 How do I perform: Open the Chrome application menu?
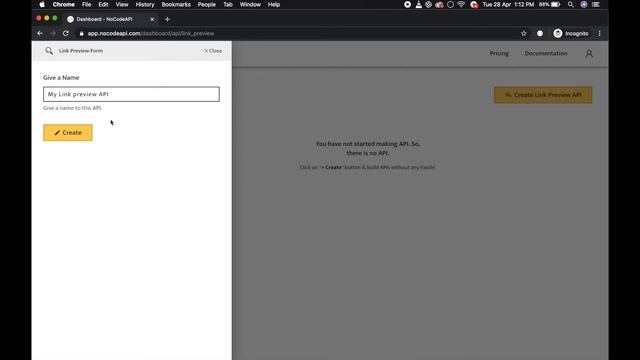pyautogui.click(x=64, y=4)
